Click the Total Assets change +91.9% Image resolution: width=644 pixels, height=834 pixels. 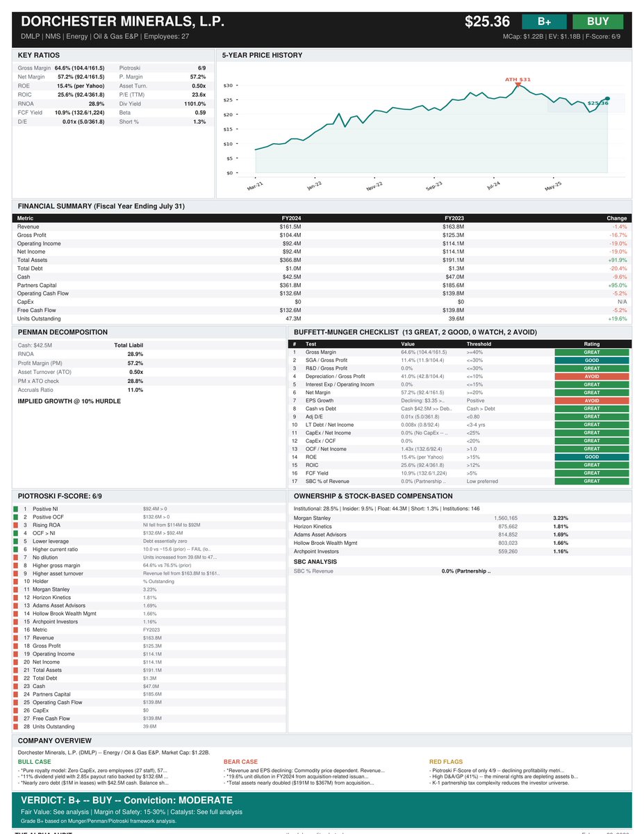[x=616, y=260]
